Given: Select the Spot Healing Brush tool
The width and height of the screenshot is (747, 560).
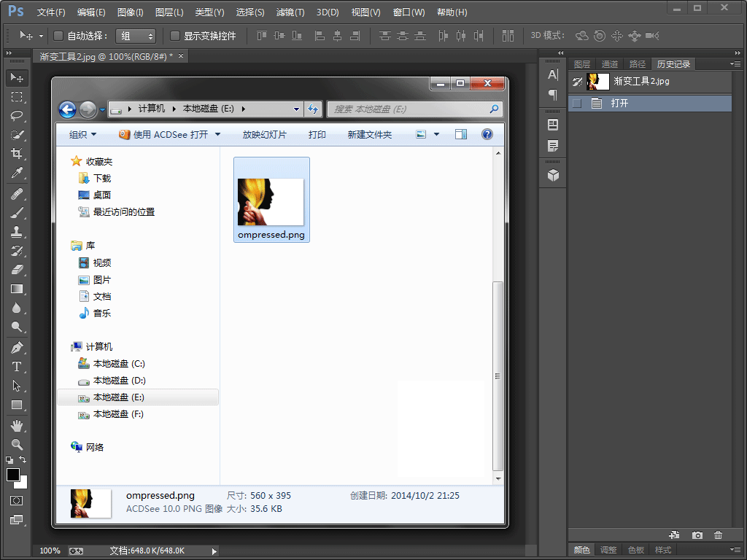Looking at the screenshot, I should click(x=17, y=194).
